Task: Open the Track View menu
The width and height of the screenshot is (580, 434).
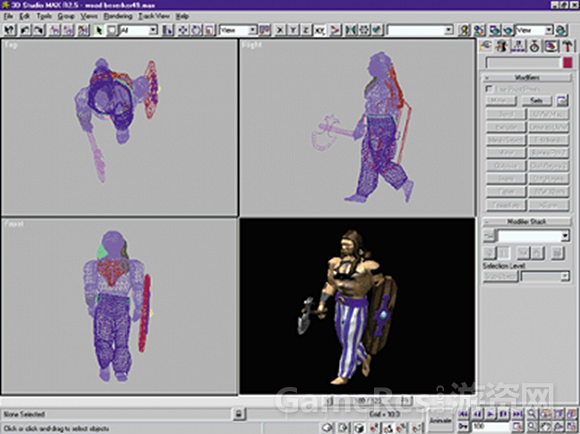Action: point(154,16)
